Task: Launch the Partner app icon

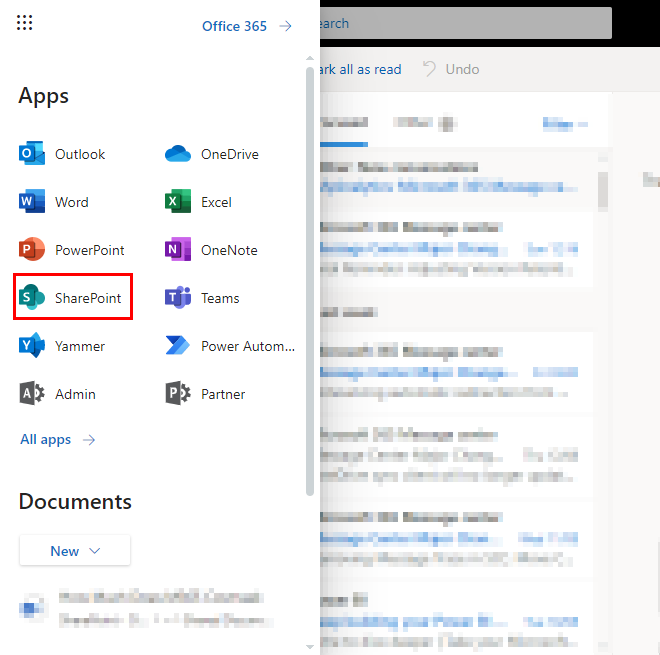Action: coord(178,394)
